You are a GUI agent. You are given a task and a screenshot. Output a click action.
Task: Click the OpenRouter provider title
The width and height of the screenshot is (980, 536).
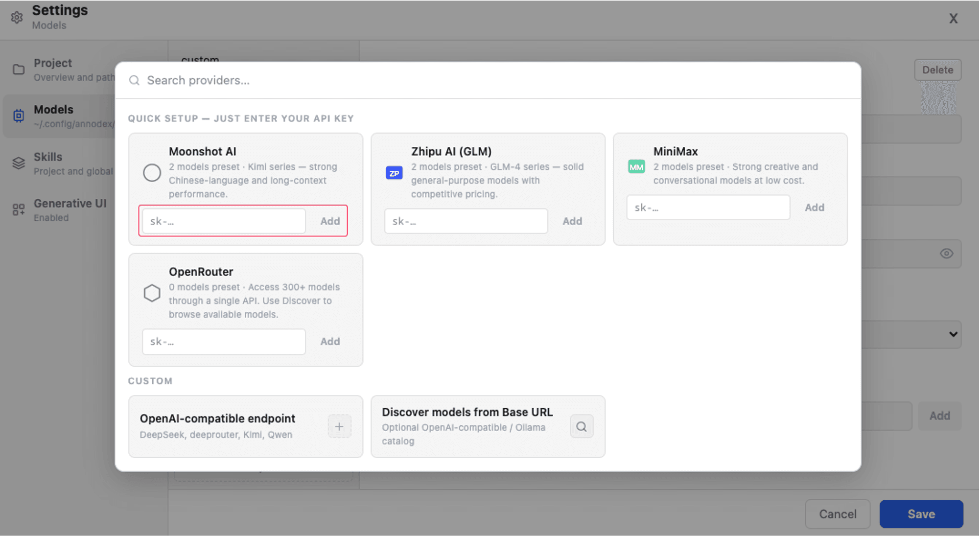[x=201, y=272]
